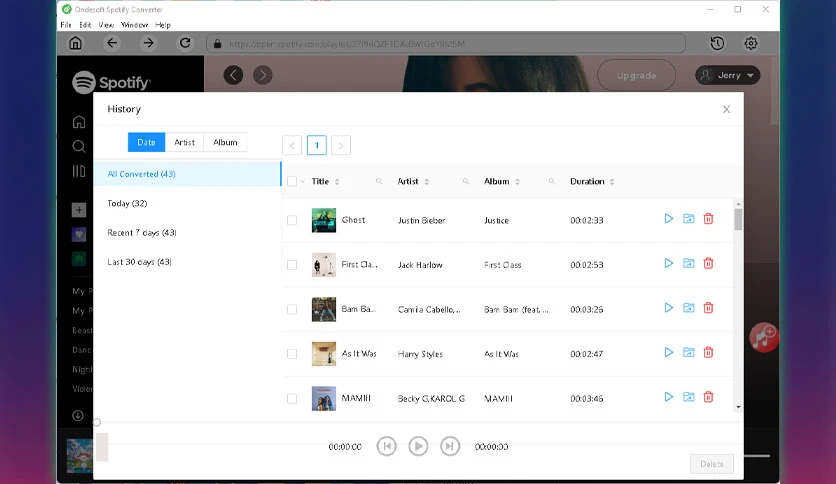Image resolution: width=836 pixels, height=484 pixels.
Task: Open the Help menu
Action: (x=163, y=25)
